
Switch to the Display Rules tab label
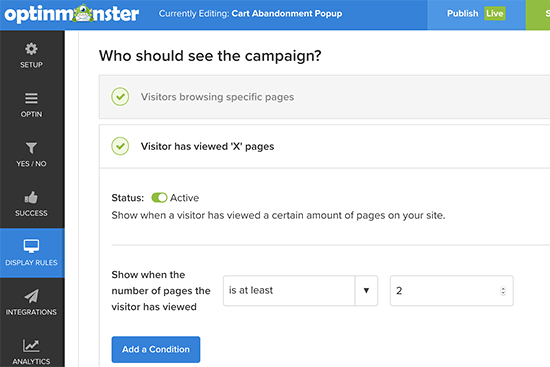[31, 263]
